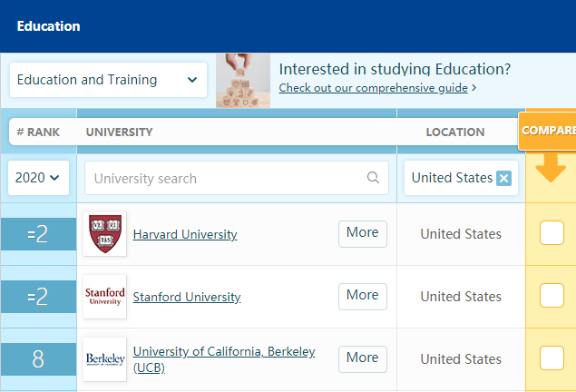Open the 2020 year dropdown
The image size is (576, 392).
click(x=38, y=178)
